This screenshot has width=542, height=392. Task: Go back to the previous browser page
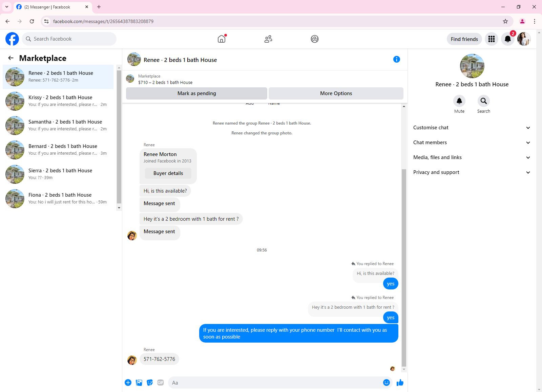(x=7, y=21)
